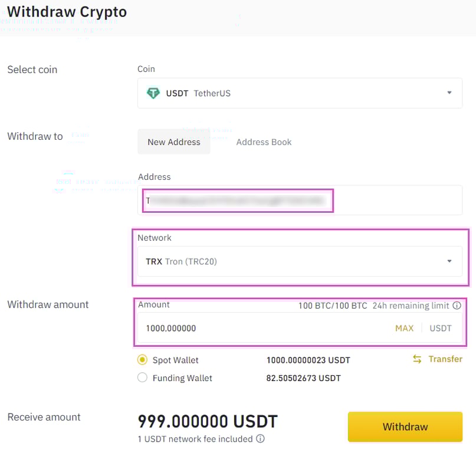Click the 999.000000 USDT receive amount
Viewport: 476px width, 453px height.
coord(207,421)
